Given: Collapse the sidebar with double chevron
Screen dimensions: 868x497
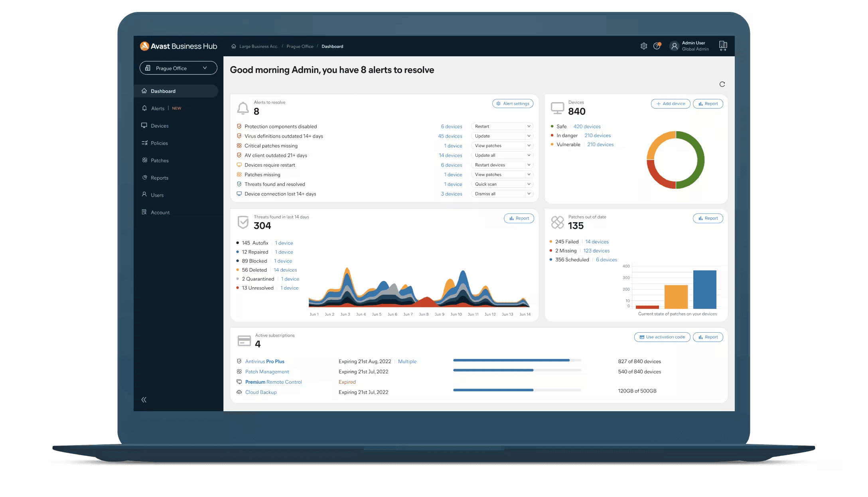Looking at the screenshot, I should click(144, 400).
